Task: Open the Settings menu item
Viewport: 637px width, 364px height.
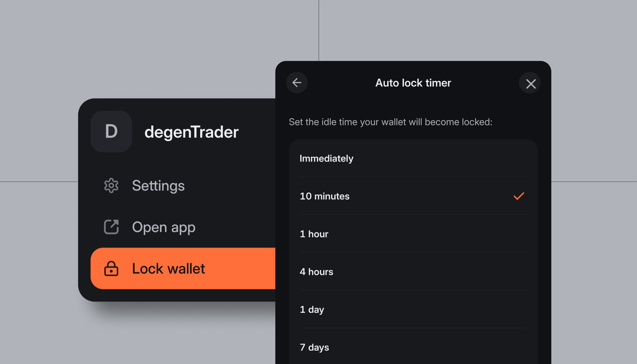Action: pos(158,186)
